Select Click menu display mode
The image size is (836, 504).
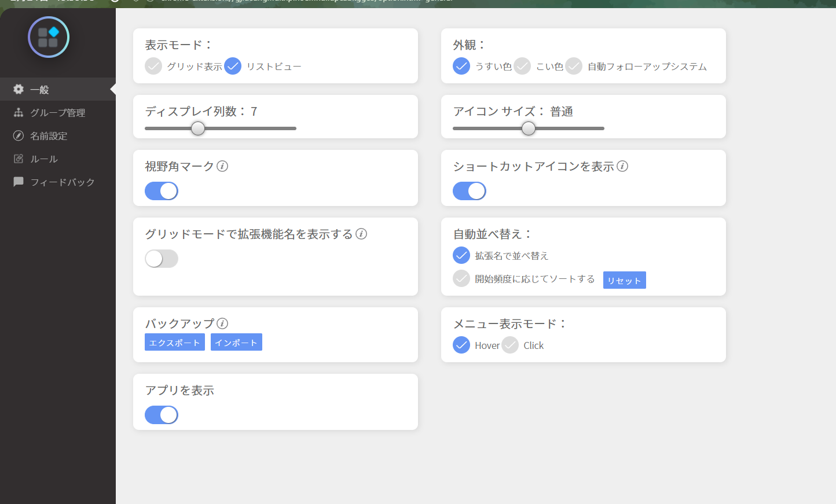(x=510, y=345)
